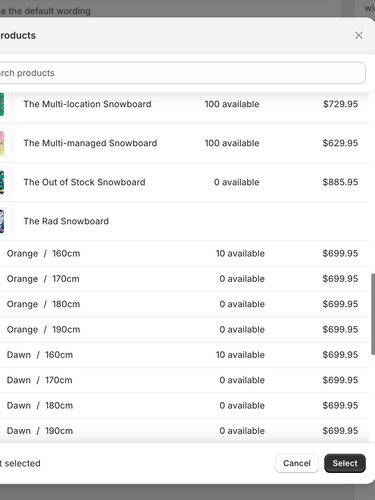The height and width of the screenshot is (500, 375).
Task: Choose The Out of Stock Snowboard
Action: point(184,182)
